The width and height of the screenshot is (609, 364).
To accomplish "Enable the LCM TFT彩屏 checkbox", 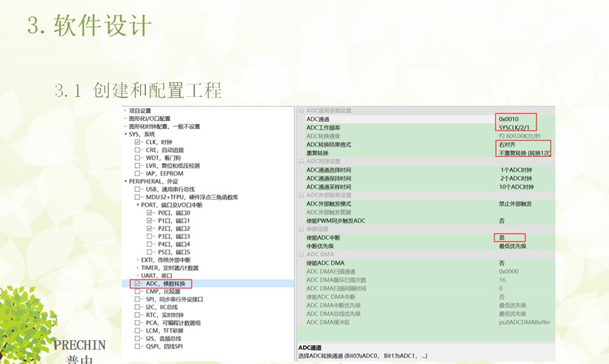I will click(x=137, y=331).
